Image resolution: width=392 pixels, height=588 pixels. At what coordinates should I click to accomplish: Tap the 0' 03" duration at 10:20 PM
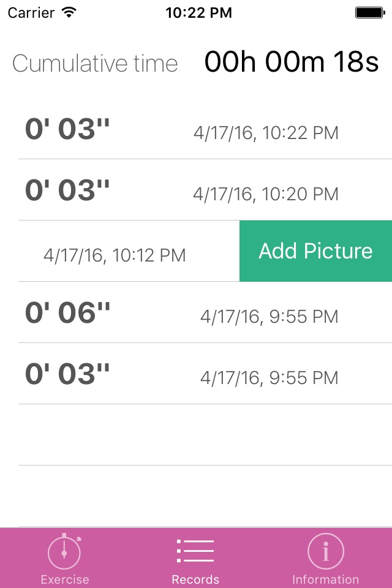point(67,190)
